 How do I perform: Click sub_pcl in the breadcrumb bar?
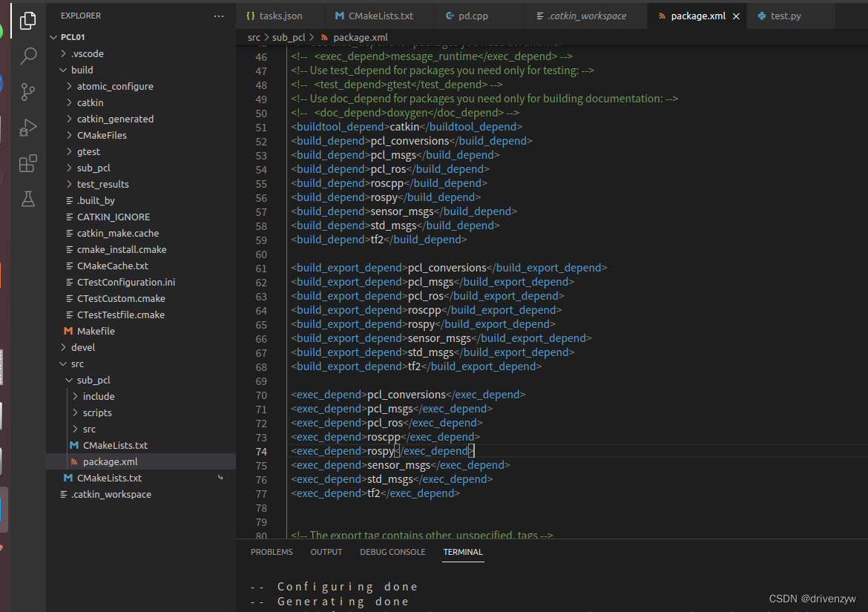pyautogui.click(x=290, y=36)
